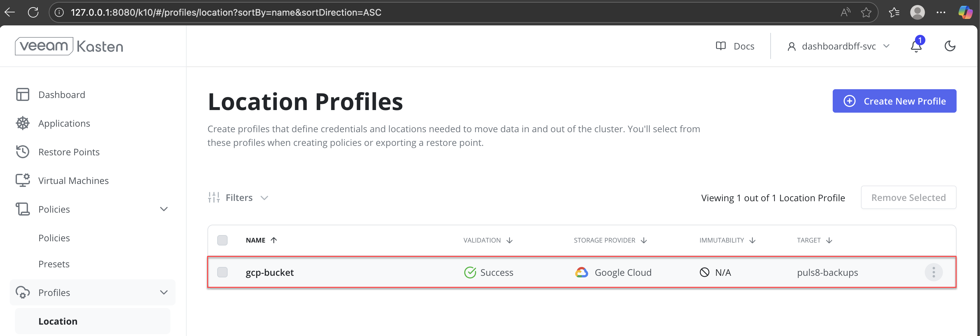
Task: Click the browser back arrow
Action: point(10,12)
